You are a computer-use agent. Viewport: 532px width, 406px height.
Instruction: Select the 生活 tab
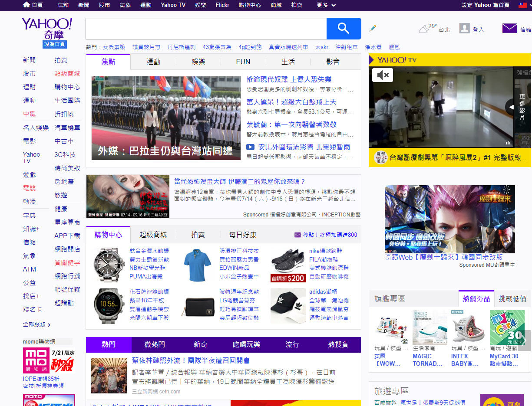pyautogui.click(x=288, y=62)
